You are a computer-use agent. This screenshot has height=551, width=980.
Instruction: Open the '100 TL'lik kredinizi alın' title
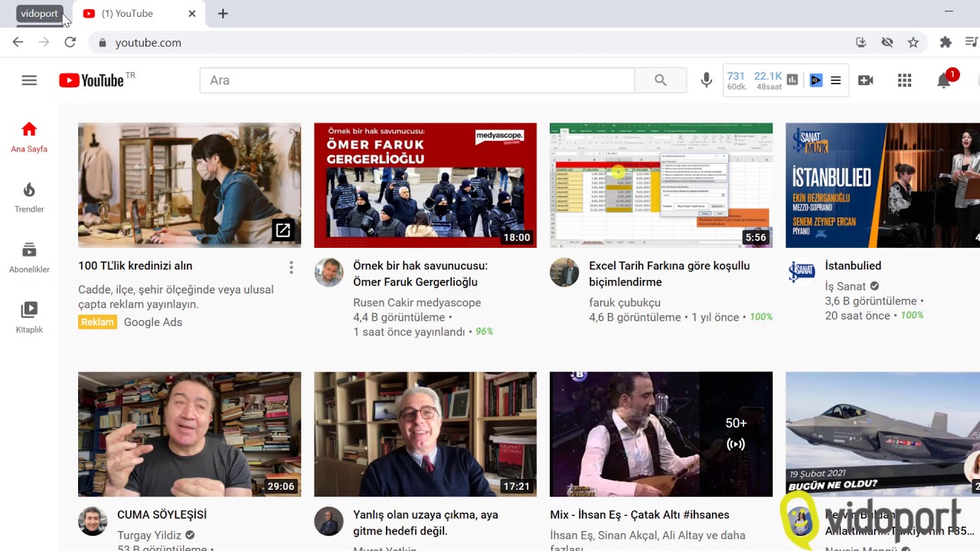coord(135,266)
